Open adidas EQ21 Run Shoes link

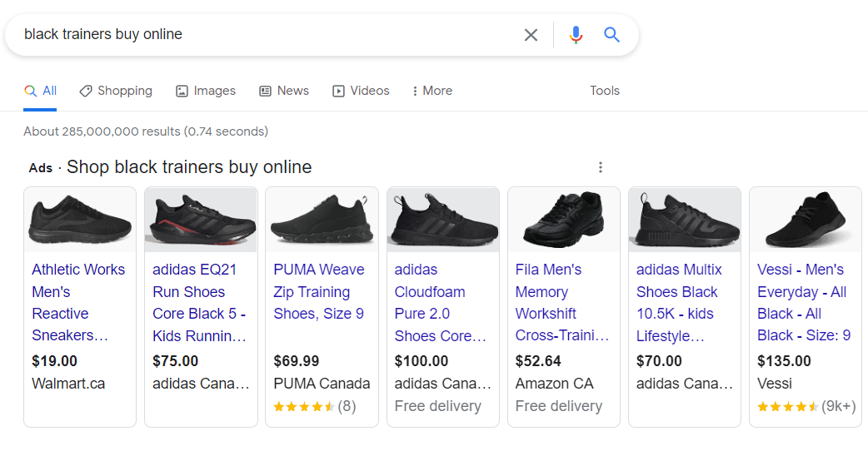pyautogui.click(x=199, y=302)
